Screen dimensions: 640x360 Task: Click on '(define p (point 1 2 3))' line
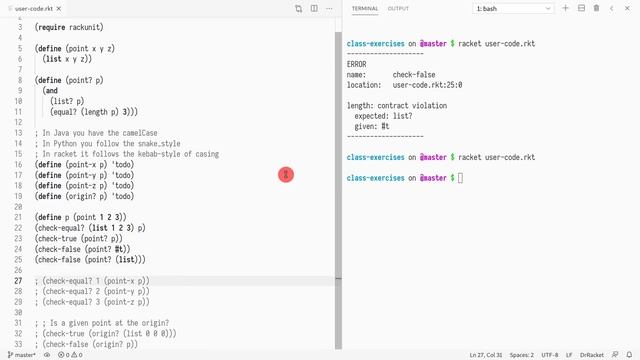click(80, 217)
